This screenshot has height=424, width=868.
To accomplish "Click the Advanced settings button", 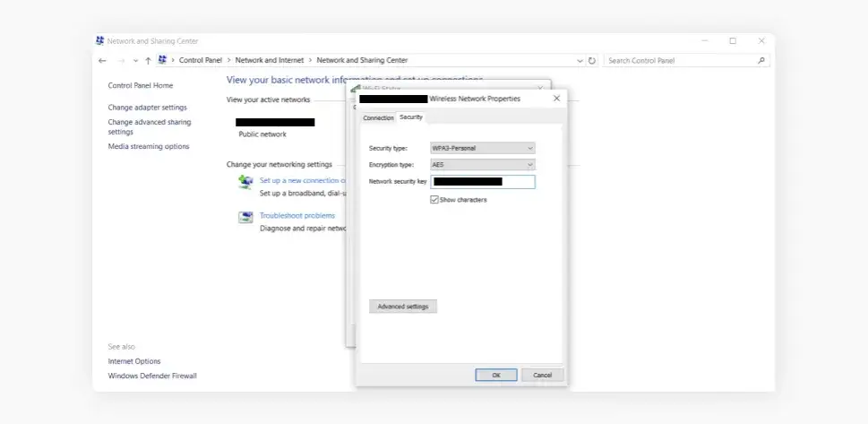I will (403, 307).
